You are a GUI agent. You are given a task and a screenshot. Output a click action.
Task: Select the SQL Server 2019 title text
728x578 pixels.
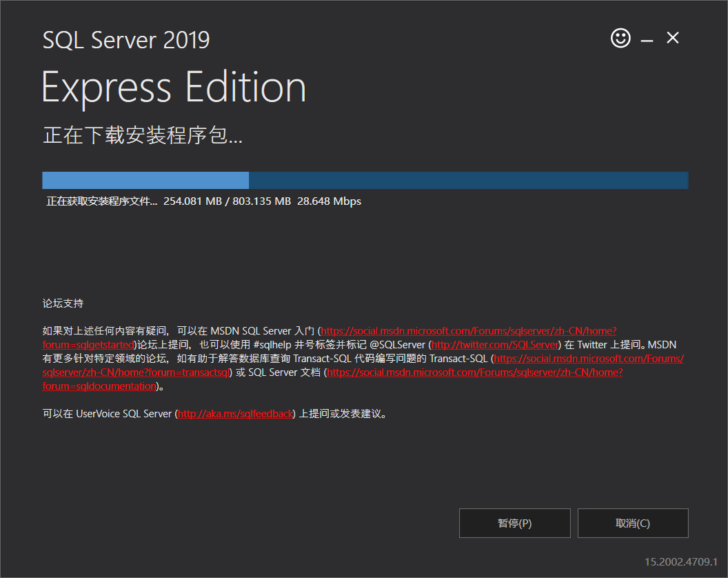(126, 40)
